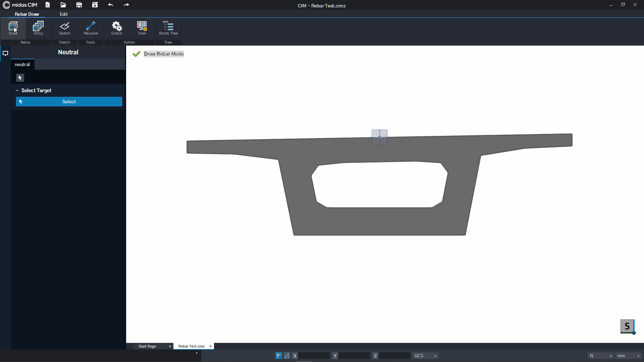Close the Start Page tab
This screenshot has width=644, height=362.
(170, 346)
